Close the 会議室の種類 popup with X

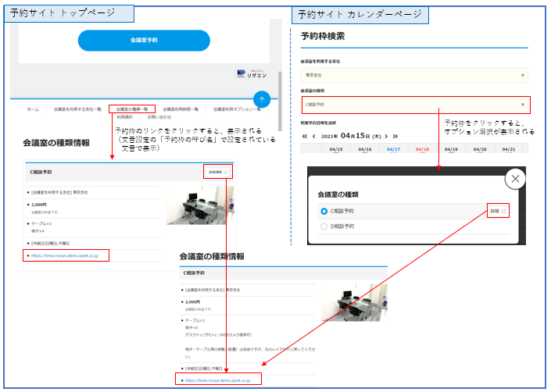click(x=515, y=179)
